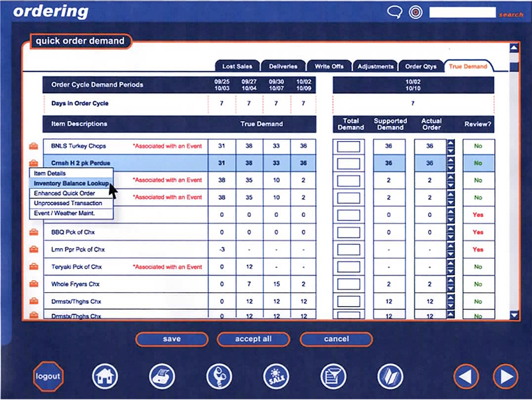Adjust Actual Order stepper for Teryaki Pck of Chx
Viewport: 532px width, 400px height.
(x=451, y=268)
